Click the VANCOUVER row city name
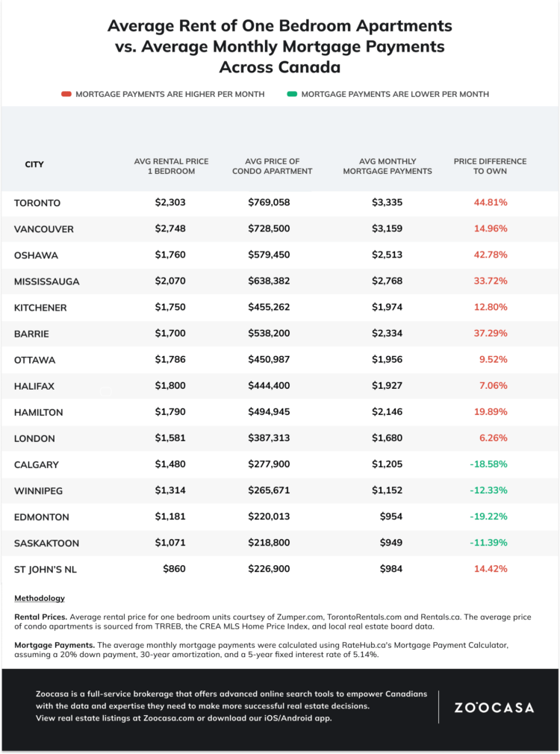The height and width of the screenshot is (754, 560). pyautogui.click(x=44, y=229)
